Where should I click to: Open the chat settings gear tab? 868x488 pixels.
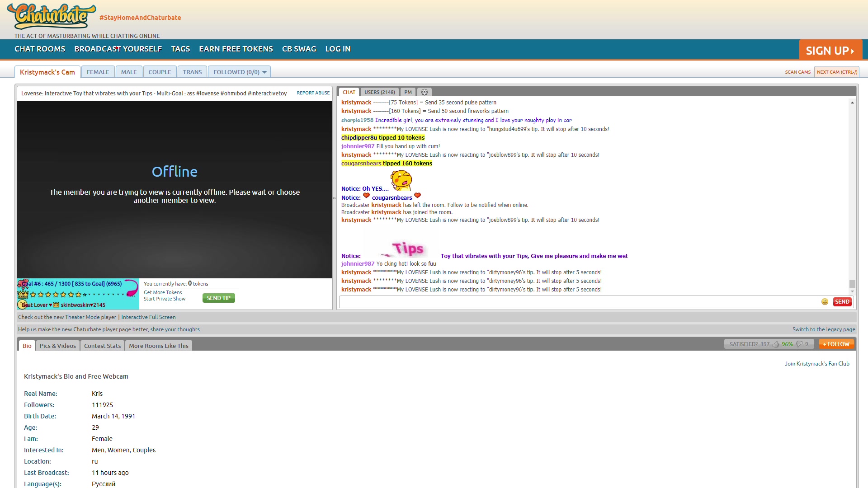click(x=424, y=92)
